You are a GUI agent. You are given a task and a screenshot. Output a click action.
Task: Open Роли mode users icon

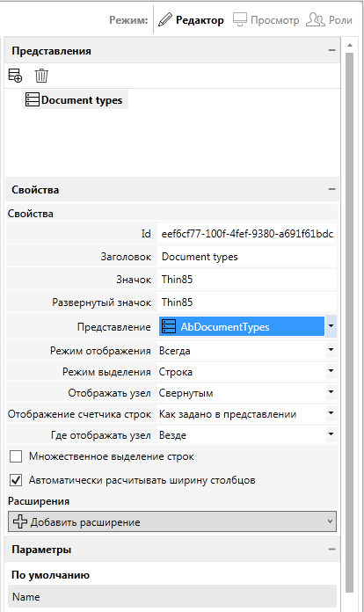pos(316,19)
